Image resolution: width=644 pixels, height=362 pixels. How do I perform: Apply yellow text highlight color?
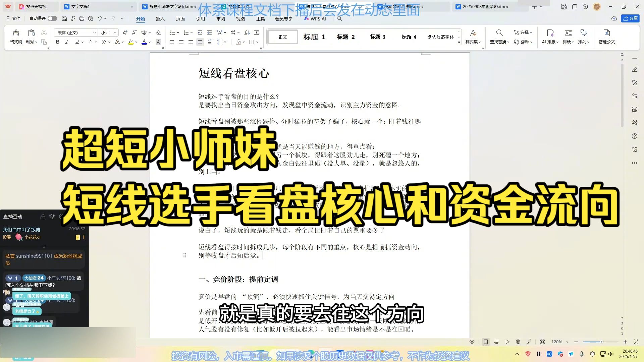click(130, 42)
